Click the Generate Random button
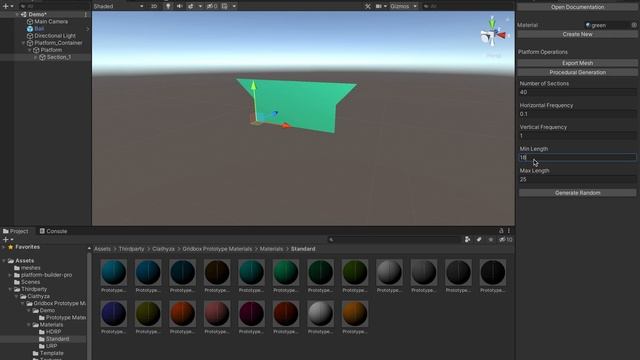Screen dimensions: 640x360 click(x=577, y=193)
